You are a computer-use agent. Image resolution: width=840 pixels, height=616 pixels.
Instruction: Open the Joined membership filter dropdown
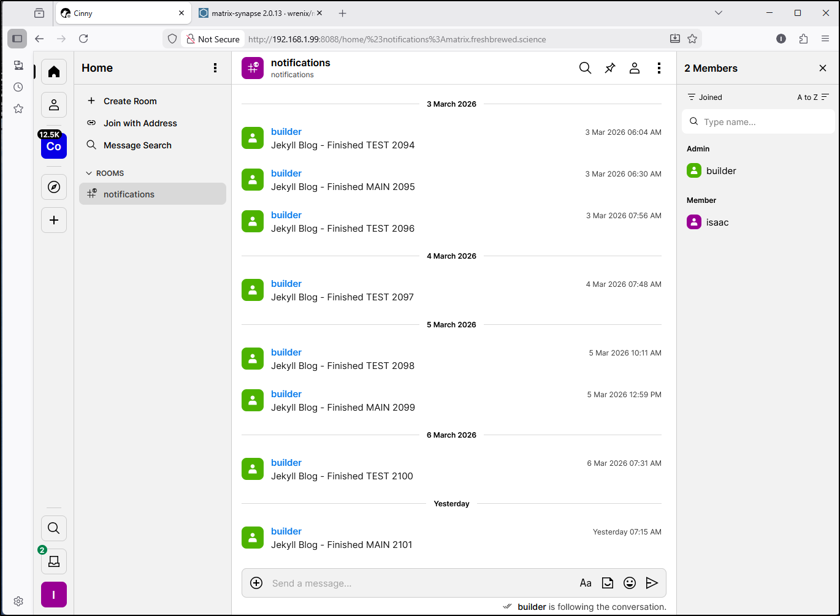(x=705, y=97)
